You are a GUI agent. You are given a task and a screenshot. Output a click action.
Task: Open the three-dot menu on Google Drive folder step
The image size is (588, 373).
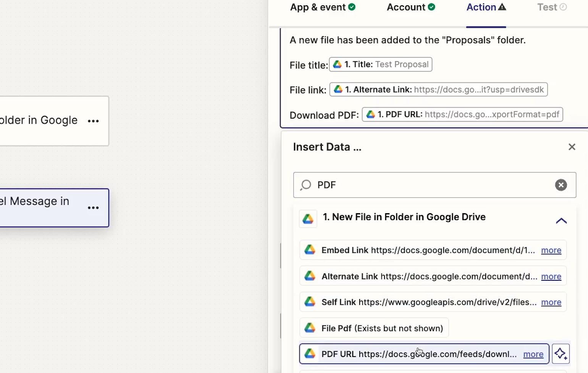click(x=93, y=121)
